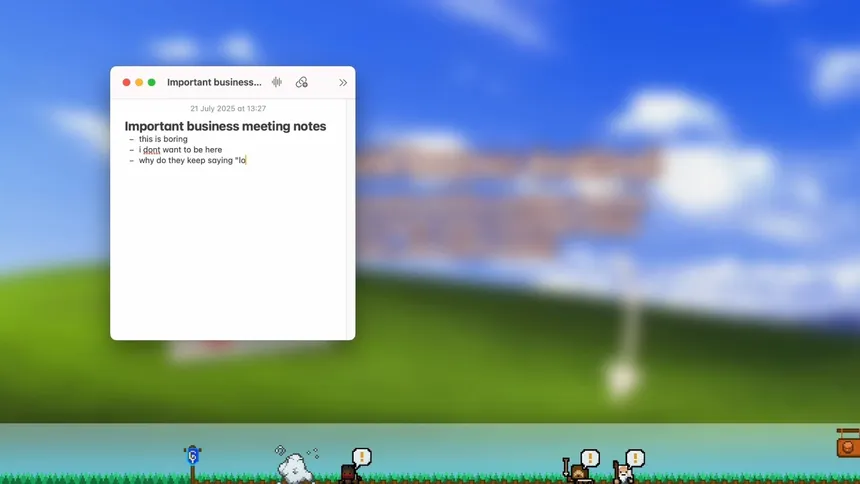Click the "Important business..." window title
Image resolution: width=860 pixels, height=484 pixels.
coord(214,82)
